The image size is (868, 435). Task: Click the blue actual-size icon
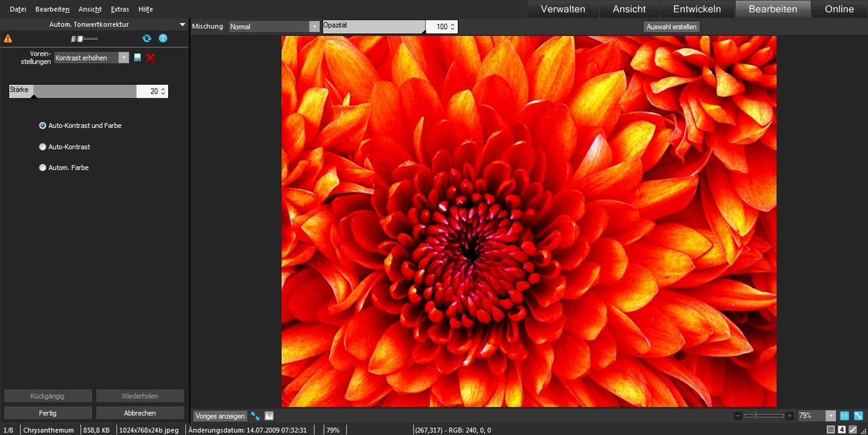click(x=845, y=415)
